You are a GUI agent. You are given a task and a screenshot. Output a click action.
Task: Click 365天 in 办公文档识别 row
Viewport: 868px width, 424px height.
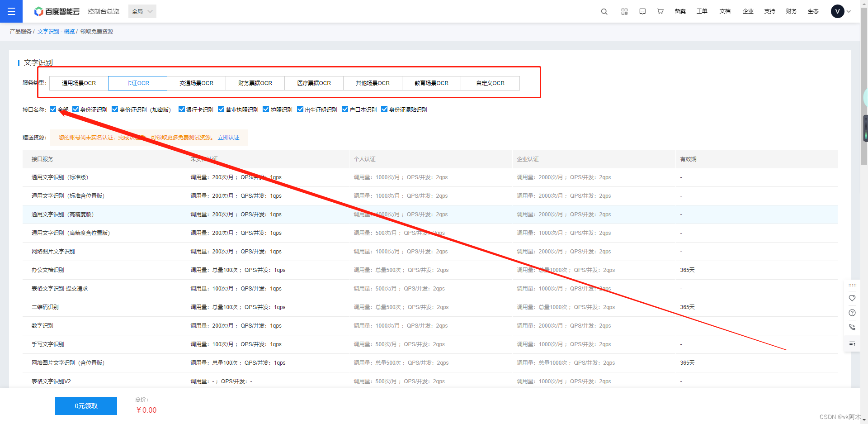[687, 270]
